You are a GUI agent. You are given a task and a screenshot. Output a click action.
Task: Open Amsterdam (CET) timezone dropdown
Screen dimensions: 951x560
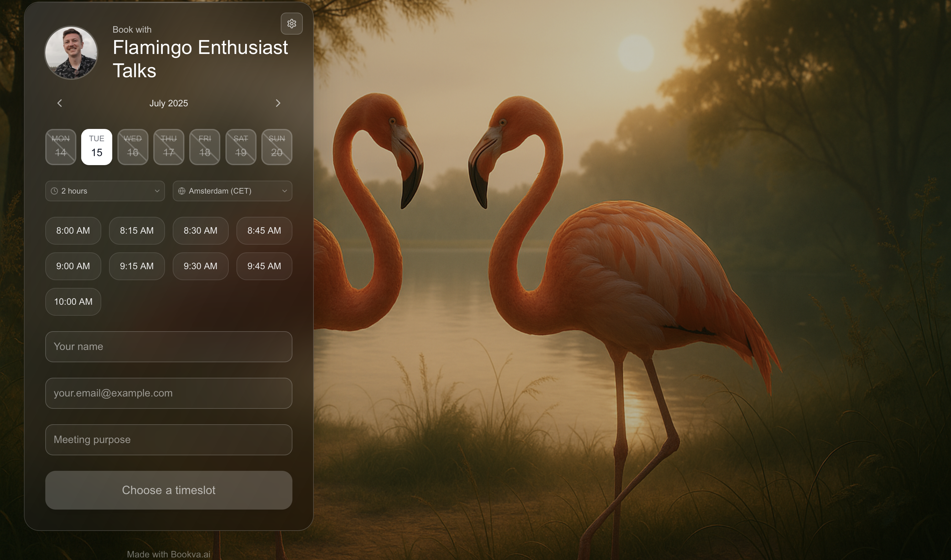(232, 191)
